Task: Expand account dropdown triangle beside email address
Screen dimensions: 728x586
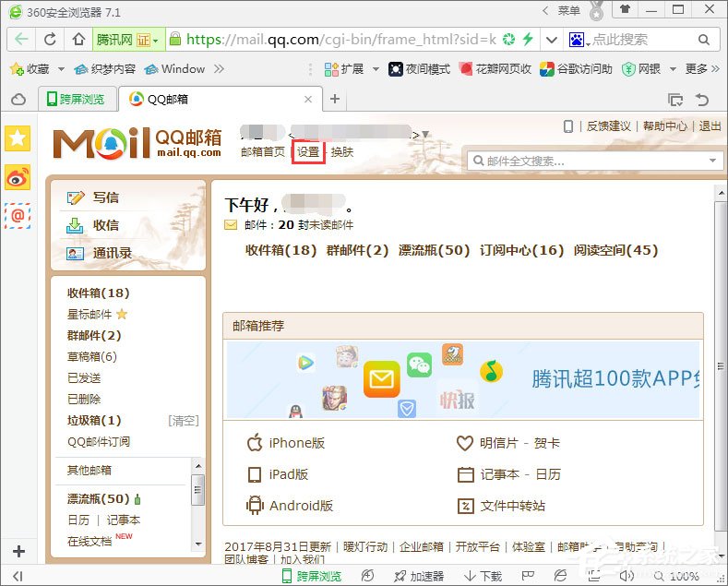Action: coord(424,135)
